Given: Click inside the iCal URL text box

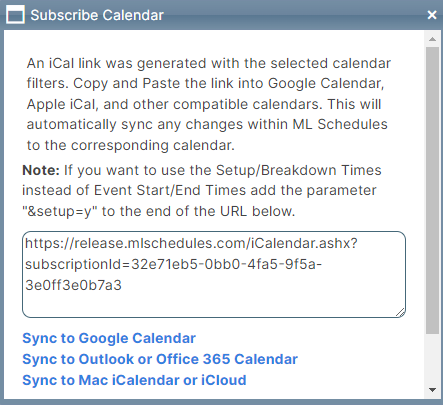Looking at the screenshot, I should tap(214, 274).
